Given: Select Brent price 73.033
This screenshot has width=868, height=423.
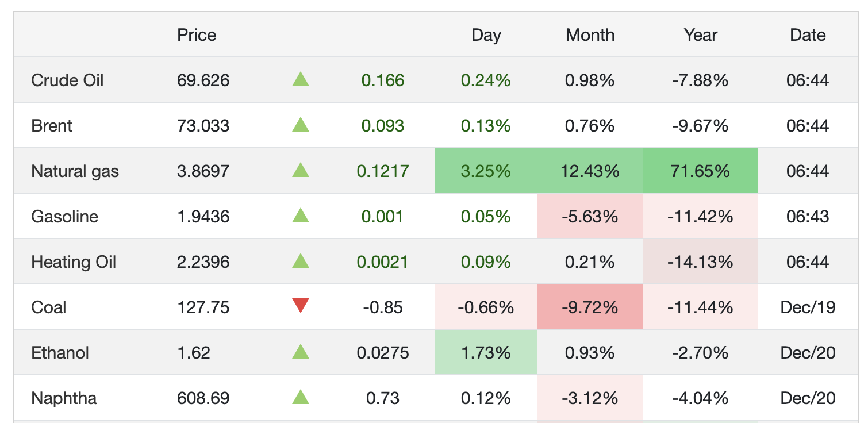Looking at the screenshot, I should coord(203,125).
